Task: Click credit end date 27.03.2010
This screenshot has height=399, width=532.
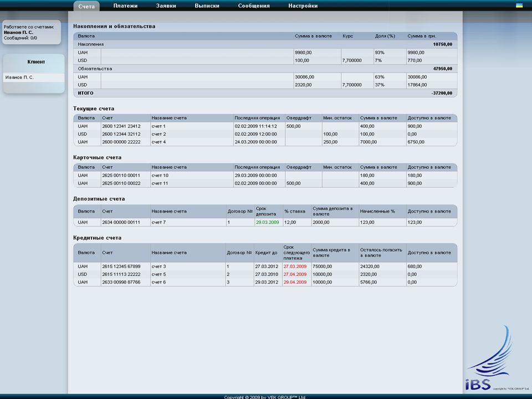Action: (x=267, y=274)
